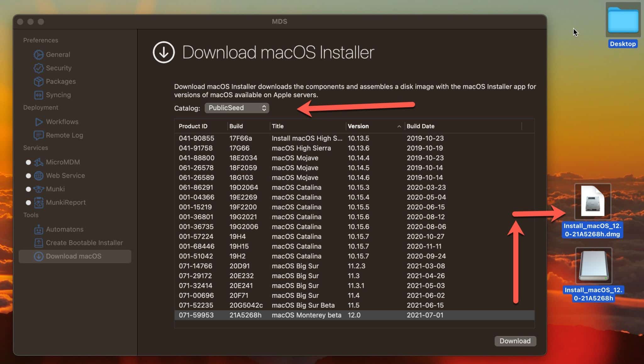The width and height of the screenshot is (644, 364).
Task: Click the Munki service icon
Action: (38, 188)
